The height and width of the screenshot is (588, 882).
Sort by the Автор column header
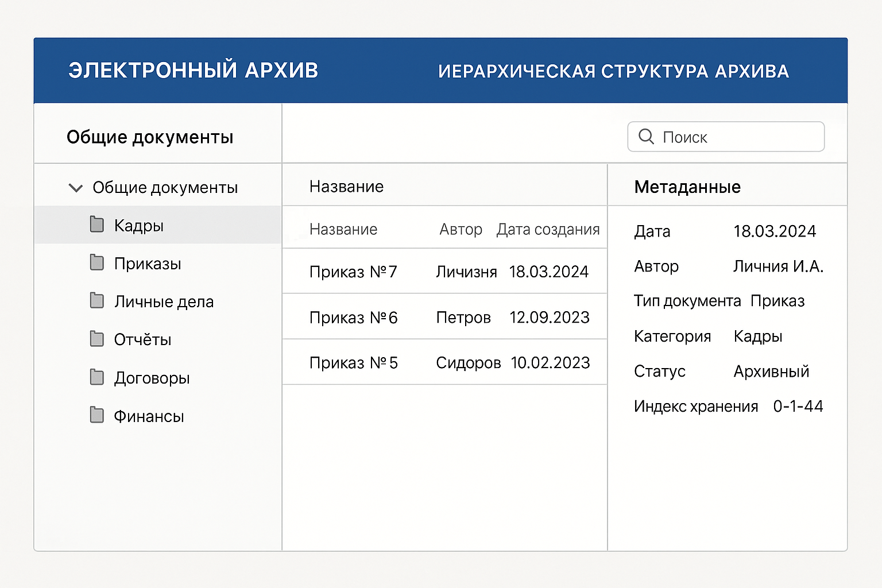pos(461,229)
